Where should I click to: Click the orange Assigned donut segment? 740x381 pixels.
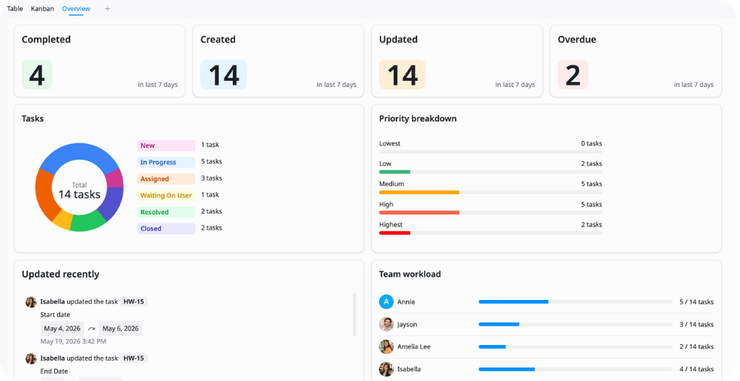(44, 194)
